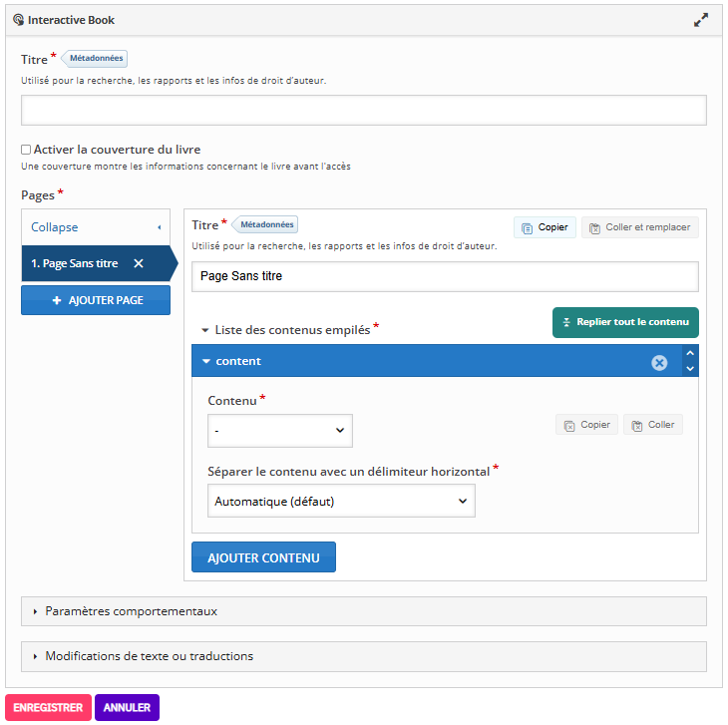Click the fullscreen expand arrows icon

(701, 20)
